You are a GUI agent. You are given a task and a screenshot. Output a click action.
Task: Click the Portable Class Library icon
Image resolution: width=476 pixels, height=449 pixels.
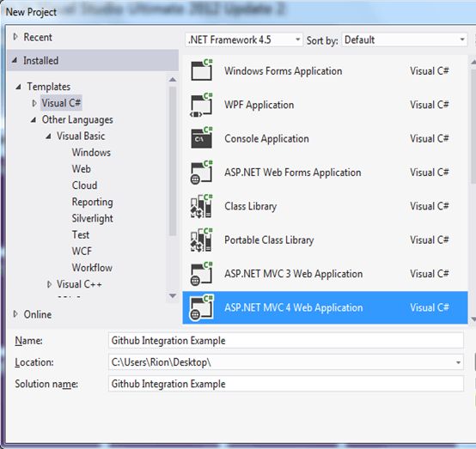[202, 240]
